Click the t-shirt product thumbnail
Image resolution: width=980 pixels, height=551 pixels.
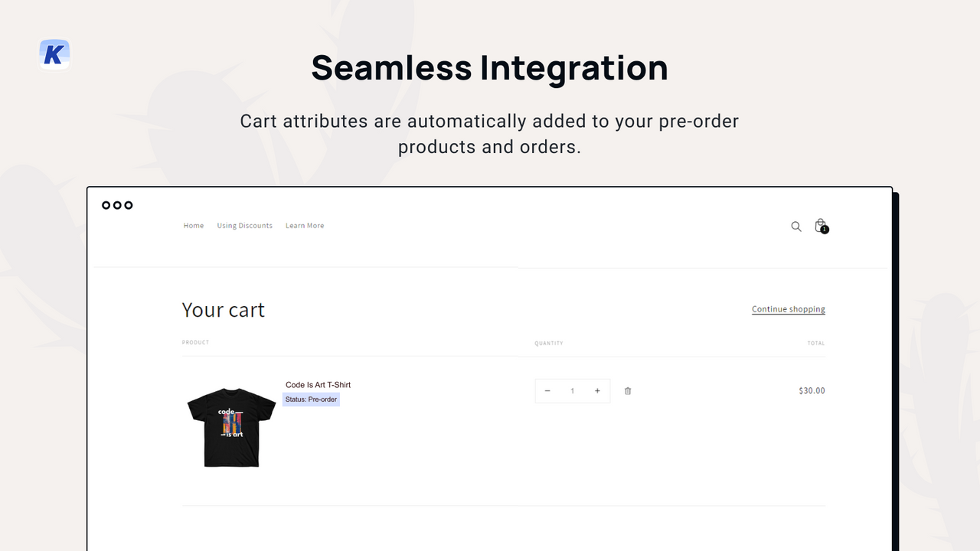click(x=230, y=427)
